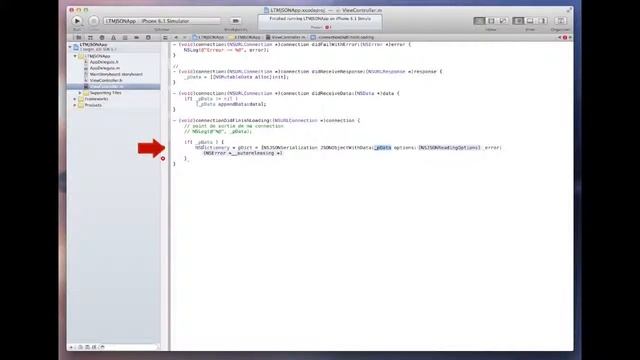The width and height of the screenshot is (640, 360).
Task: Jump to the next issue arrow
Action: tap(570, 38)
